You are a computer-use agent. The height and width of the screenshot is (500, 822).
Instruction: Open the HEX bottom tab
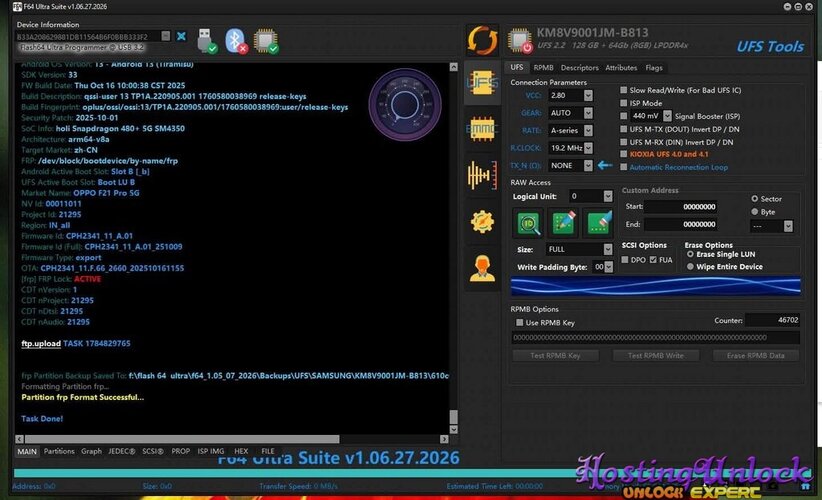[x=241, y=451]
